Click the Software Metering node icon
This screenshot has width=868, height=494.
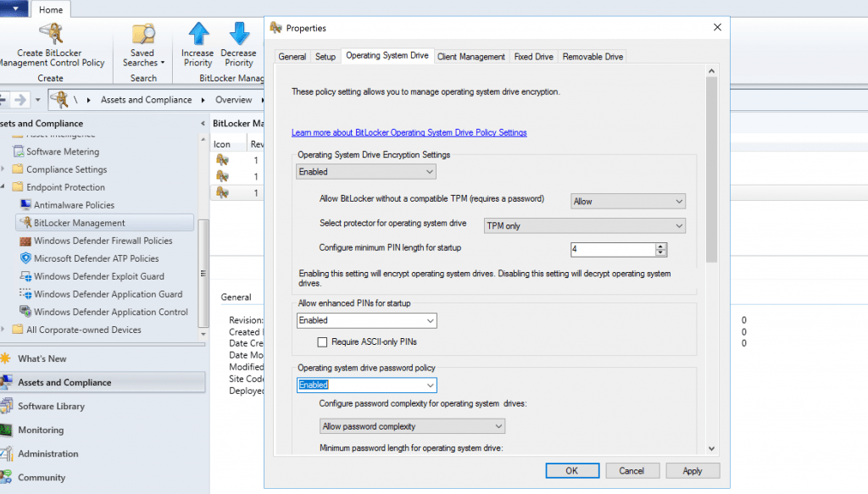tap(19, 151)
